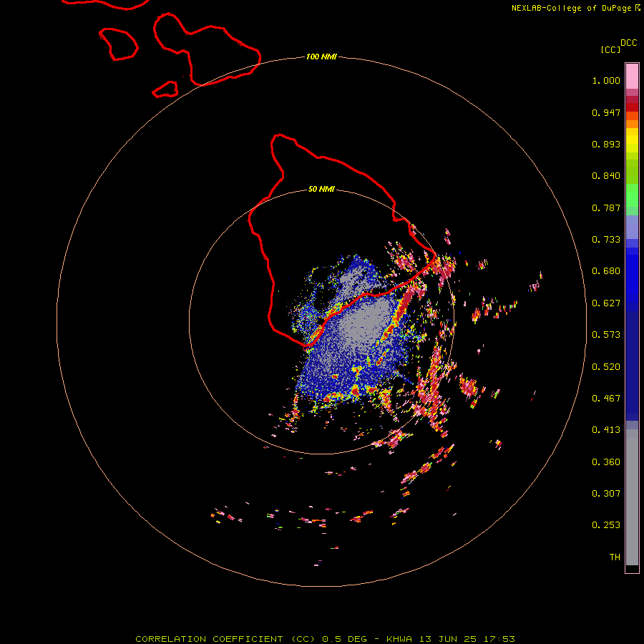Click the 1.000 value on color scale
644x644 pixels.
pyautogui.click(x=606, y=80)
